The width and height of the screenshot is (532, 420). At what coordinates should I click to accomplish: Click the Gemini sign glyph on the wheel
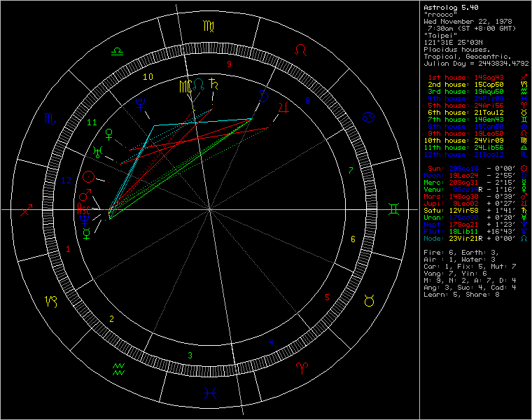pyautogui.click(x=393, y=209)
